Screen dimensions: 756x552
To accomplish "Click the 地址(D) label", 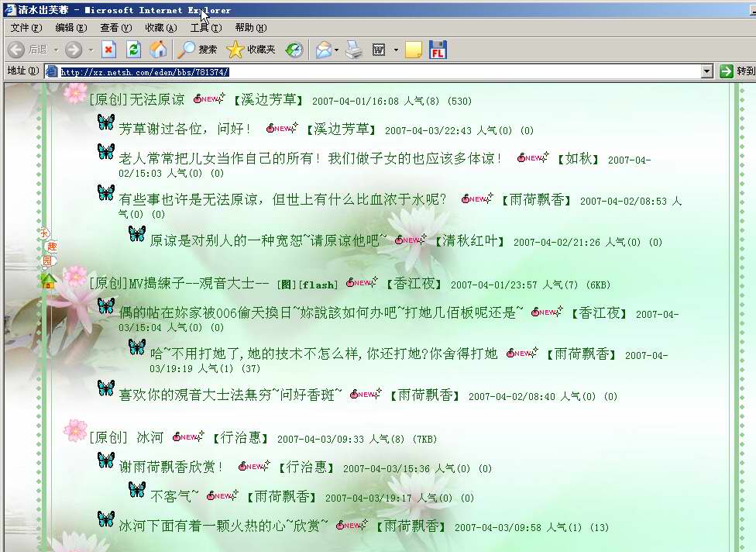I will coord(22,71).
